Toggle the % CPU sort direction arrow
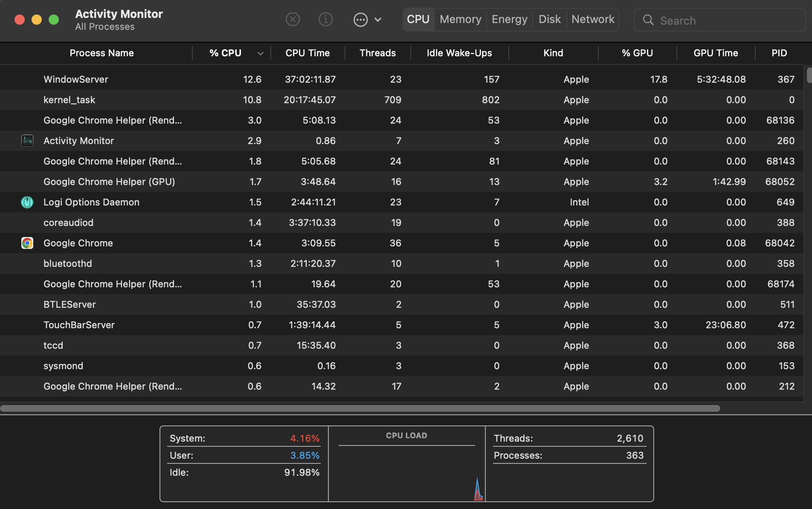 tap(261, 54)
